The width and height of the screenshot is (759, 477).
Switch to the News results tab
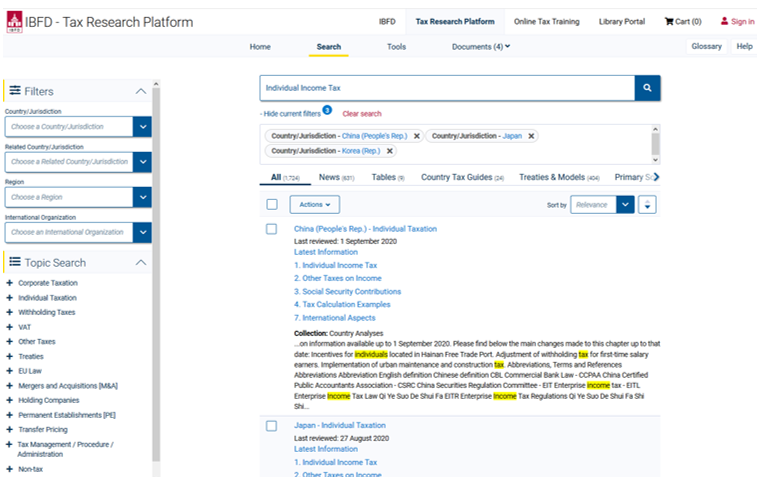(336, 177)
